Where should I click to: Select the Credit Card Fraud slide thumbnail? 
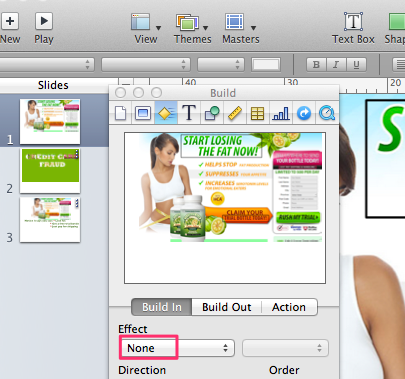coord(50,171)
